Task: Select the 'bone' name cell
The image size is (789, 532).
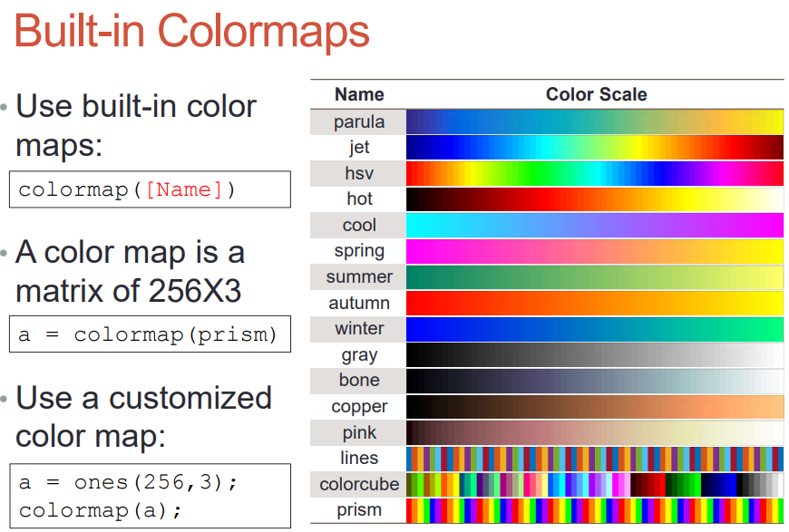Action: (x=358, y=381)
